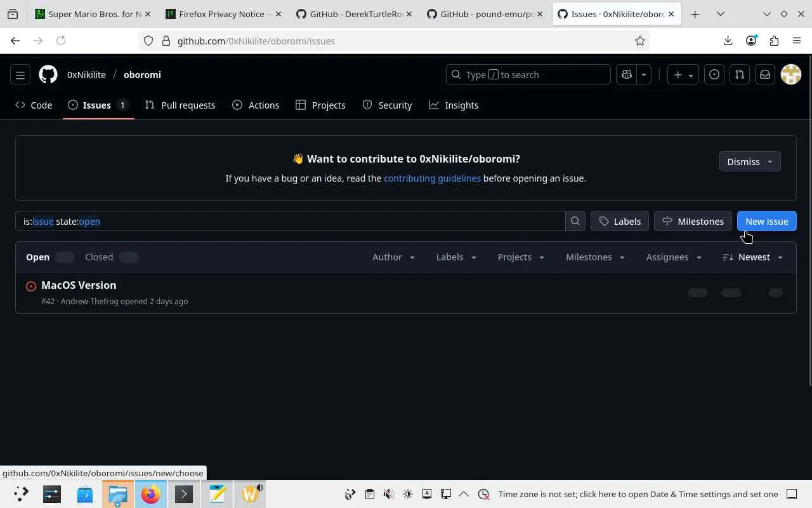Open the MacOS Version issue
Viewport: 812px width, 508px height.
tap(79, 285)
